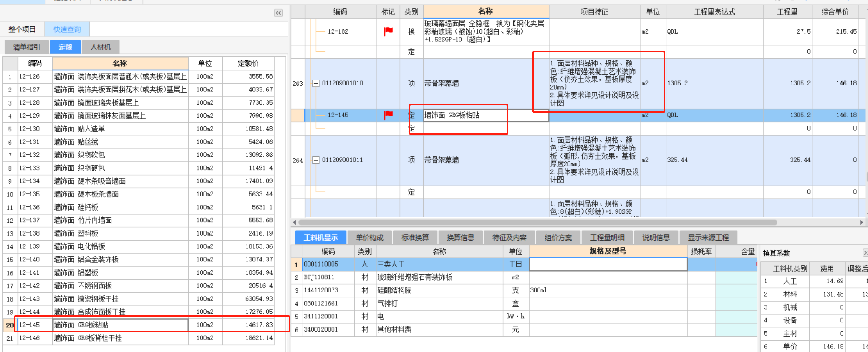Image resolution: width=868 pixels, height=352 pixels.
Task: Click the 综合单价 column header
Action: 835,11
